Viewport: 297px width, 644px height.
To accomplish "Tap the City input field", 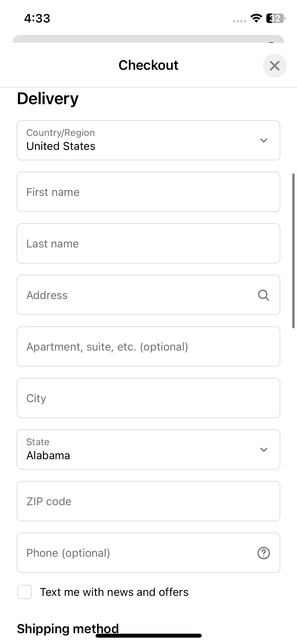I will click(x=148, y=398).
